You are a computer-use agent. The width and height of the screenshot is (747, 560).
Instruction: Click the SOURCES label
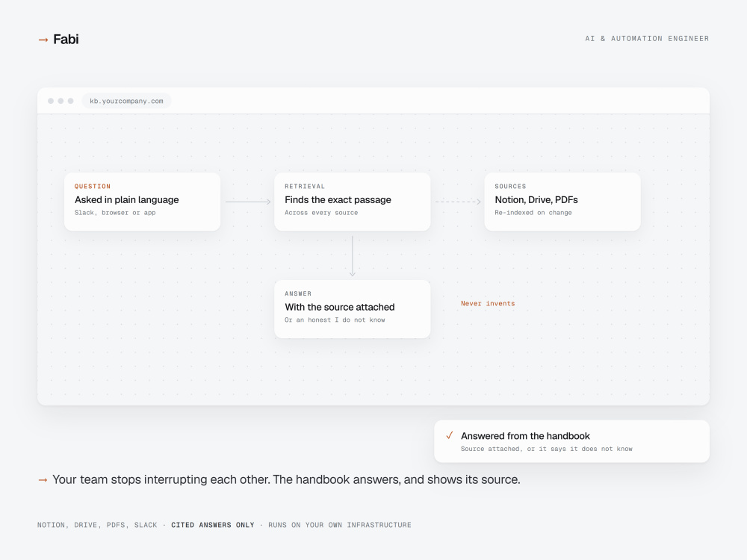[510, 186]
